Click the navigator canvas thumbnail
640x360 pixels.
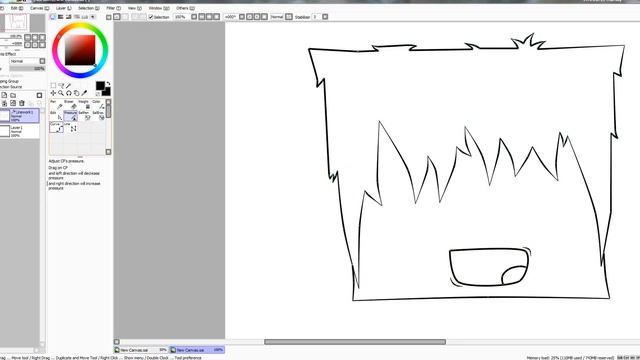[x=15, y=23]
